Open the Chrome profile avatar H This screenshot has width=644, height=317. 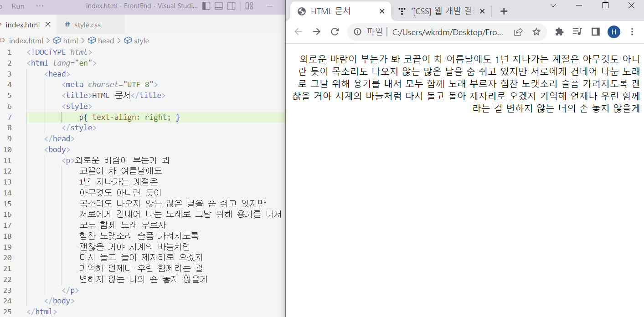click(x=614, y=31)
